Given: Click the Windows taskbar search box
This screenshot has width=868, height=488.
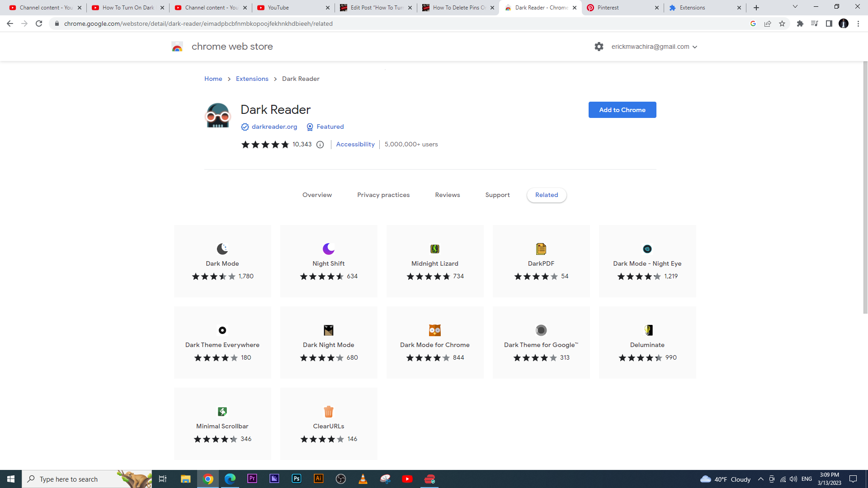Looking at the screenshot, I should (87, 479).
